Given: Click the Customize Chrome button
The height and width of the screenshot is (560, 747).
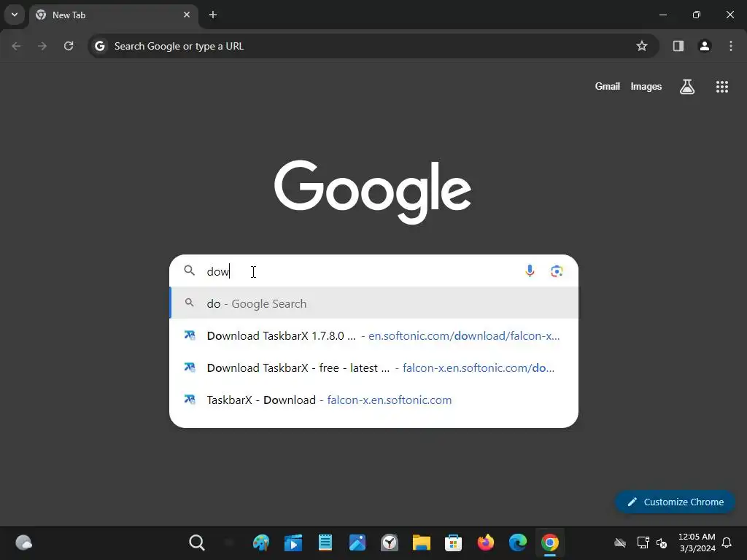Looking at the screenshot, I should pyautogui.click(x=675, y=502).
